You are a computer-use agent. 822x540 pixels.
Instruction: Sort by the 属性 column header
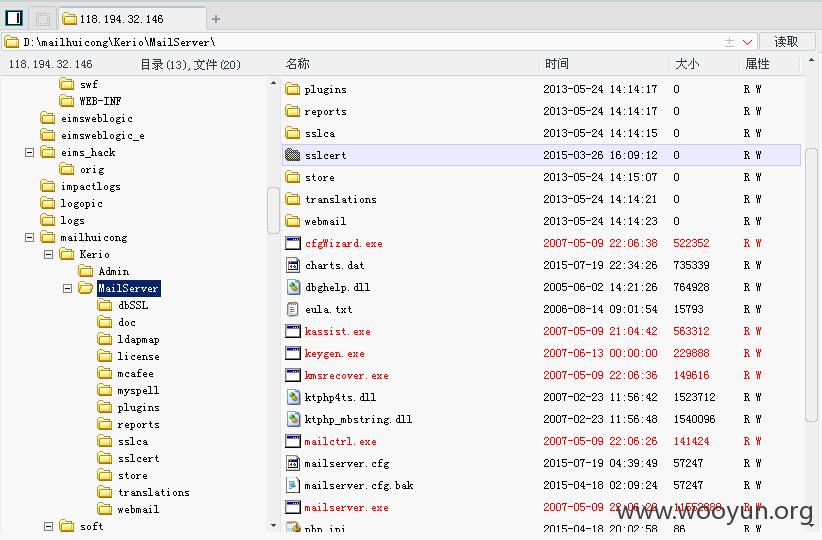pyautogui.click(x=758, y=64)
